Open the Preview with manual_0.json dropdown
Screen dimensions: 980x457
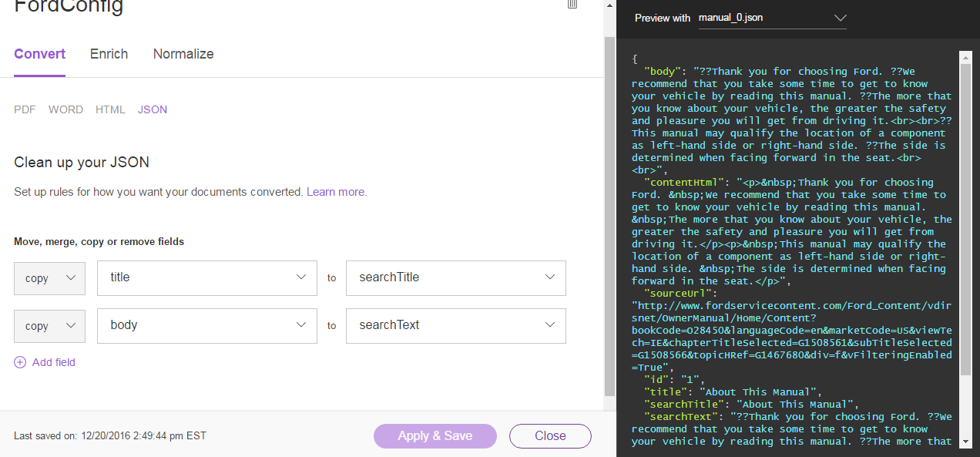pyautogui.click(x=772, y=18)
